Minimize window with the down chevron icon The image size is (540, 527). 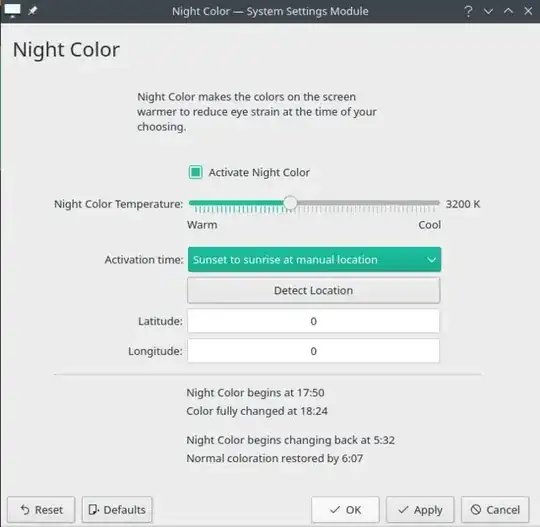coord(488,11)
